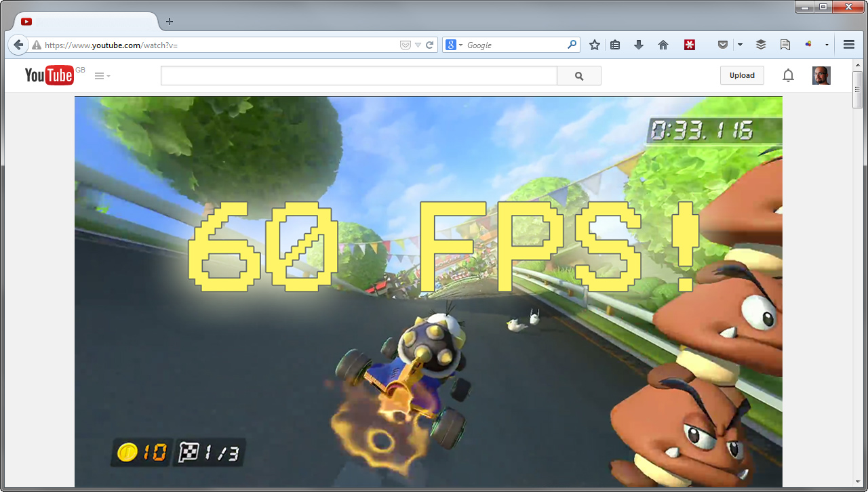This screenshot has height=492, width=868.
Task: Click the 60 FPS video player
Action: point(428,291)
